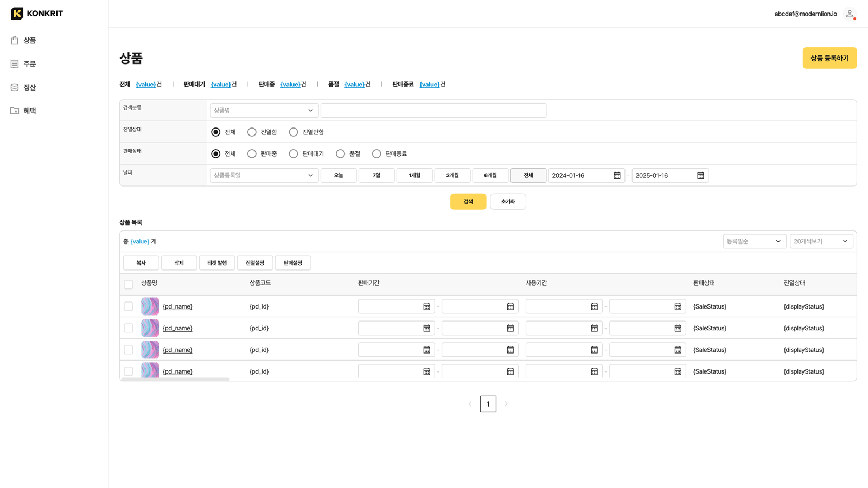The height and width of the screenshot is (488, 868).
Task: Expand the 상품명 search category dropdown
Action: (x=264, y=110)
